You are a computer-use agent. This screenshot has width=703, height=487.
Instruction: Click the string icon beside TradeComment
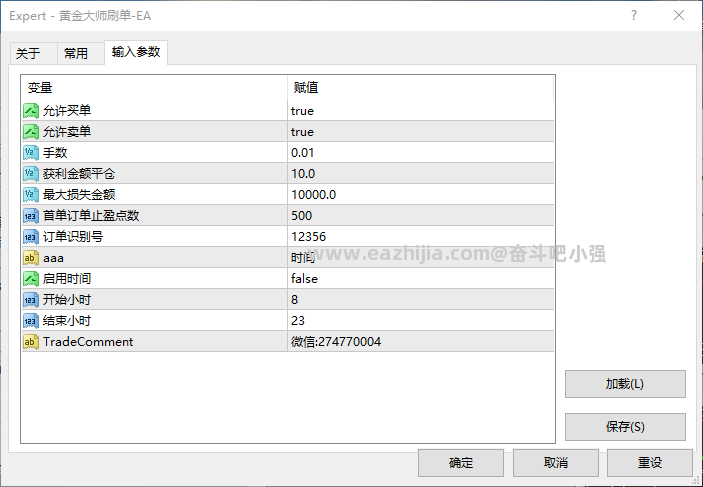(31, 342)
